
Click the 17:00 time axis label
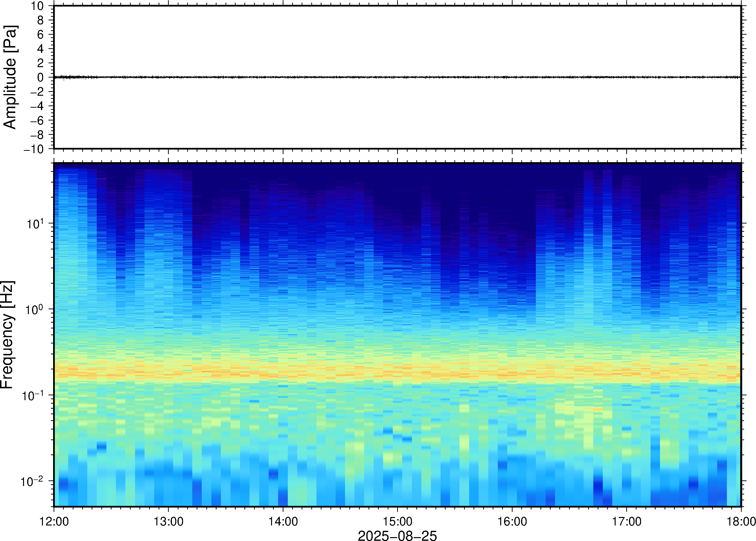627,521
